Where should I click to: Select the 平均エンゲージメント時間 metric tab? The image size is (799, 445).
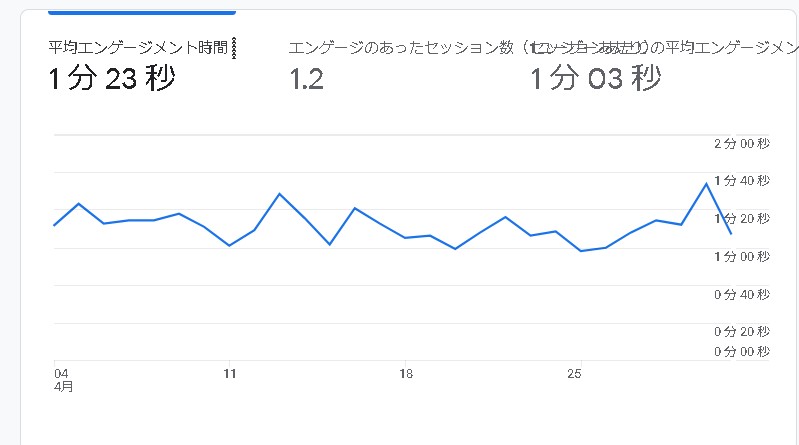140,47
